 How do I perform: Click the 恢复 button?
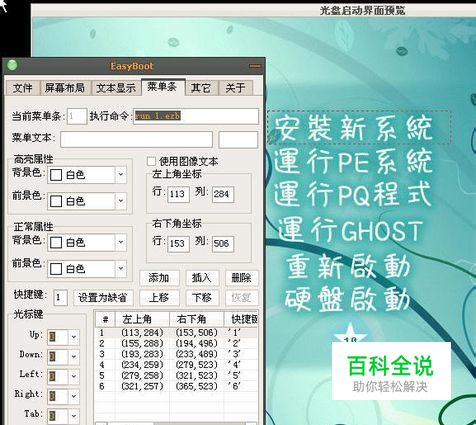(242, 298)
